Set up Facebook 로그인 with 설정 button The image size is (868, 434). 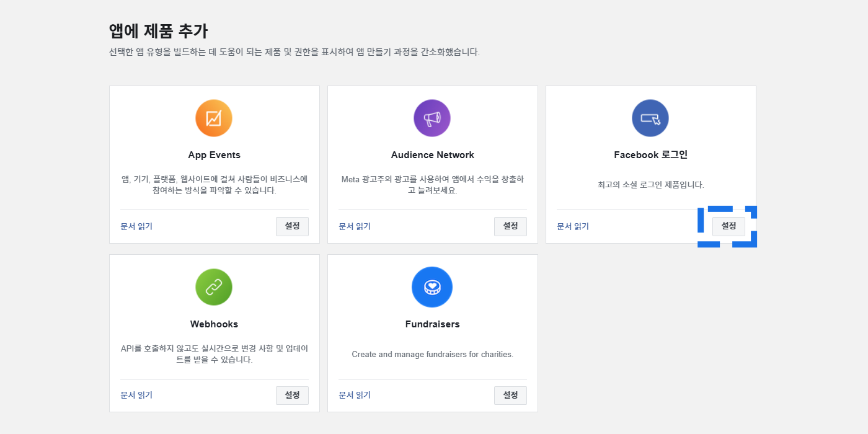728,226
